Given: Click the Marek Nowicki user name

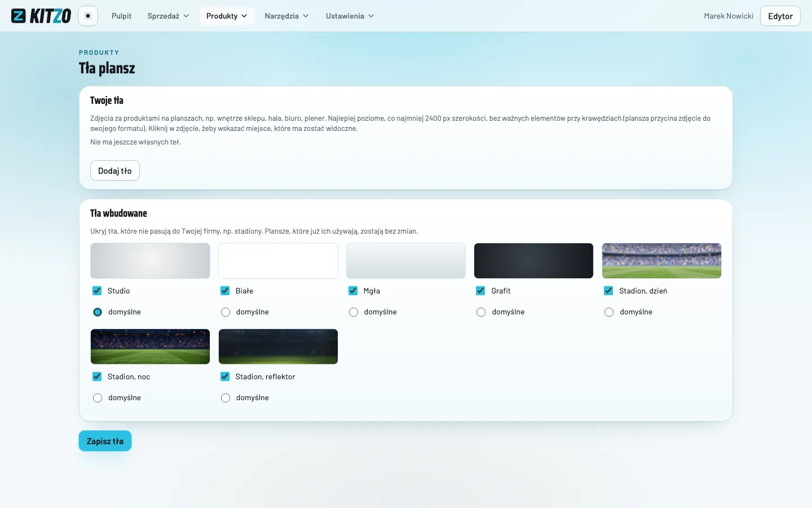Looking at the screenshot, I should (x=729, y=16).
